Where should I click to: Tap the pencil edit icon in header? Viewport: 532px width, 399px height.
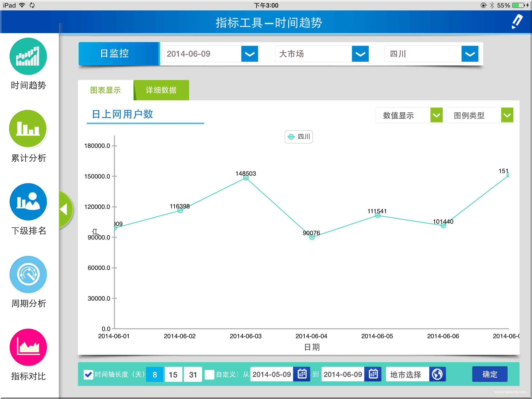(x=517, y=21)
